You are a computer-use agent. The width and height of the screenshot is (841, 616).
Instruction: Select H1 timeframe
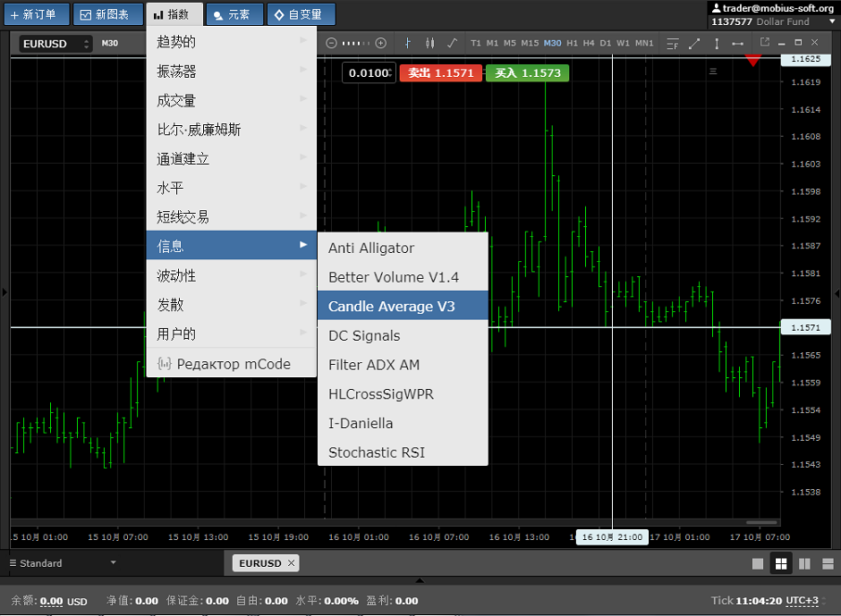[573, 44]
